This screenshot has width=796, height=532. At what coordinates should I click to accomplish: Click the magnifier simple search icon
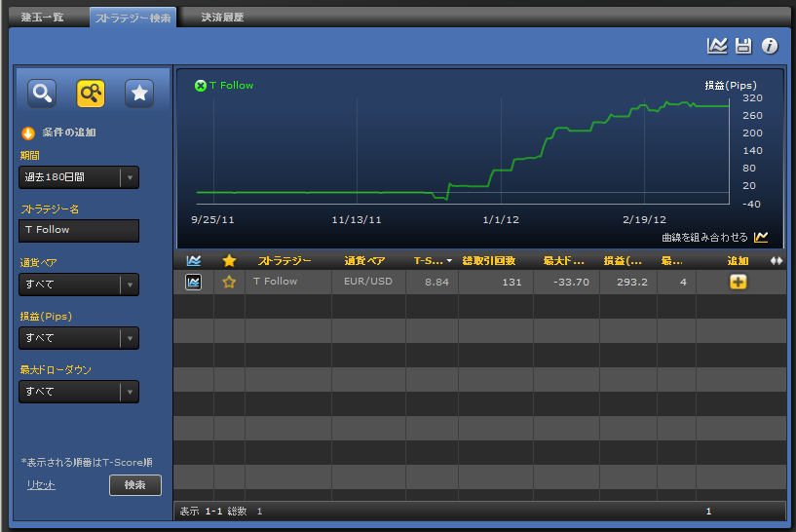[42, 93]
